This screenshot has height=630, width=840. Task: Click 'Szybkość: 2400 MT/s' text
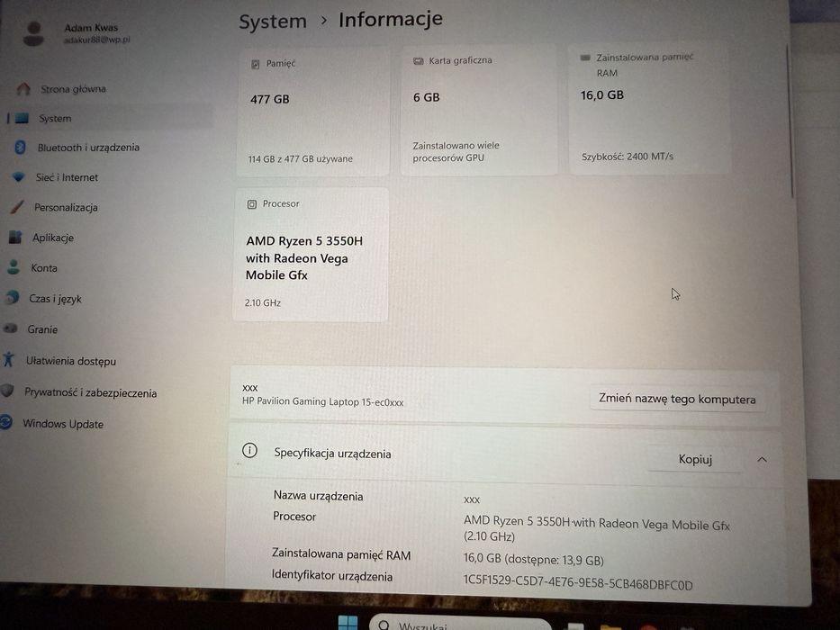pyautogui.click(x=628, y=157)
